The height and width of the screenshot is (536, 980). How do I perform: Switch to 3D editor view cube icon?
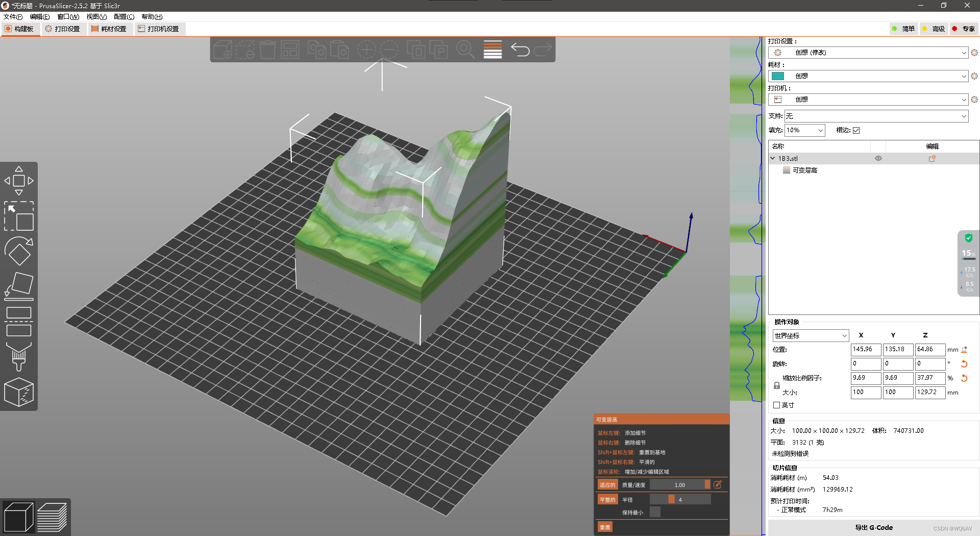[18, 517]
